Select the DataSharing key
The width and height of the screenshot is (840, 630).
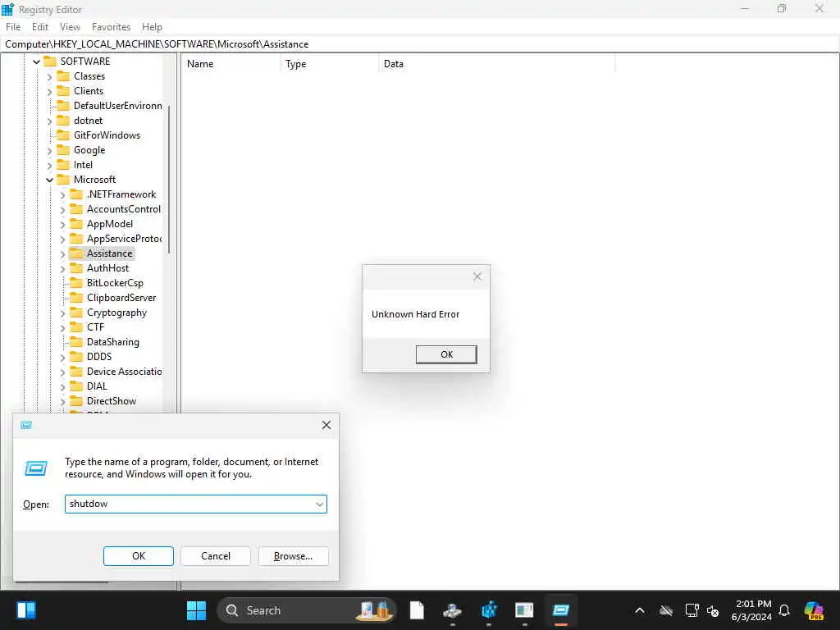pos(112,342)
